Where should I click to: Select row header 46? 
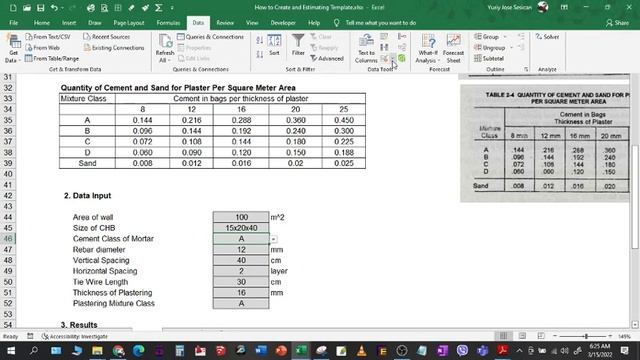coord(8,239)
